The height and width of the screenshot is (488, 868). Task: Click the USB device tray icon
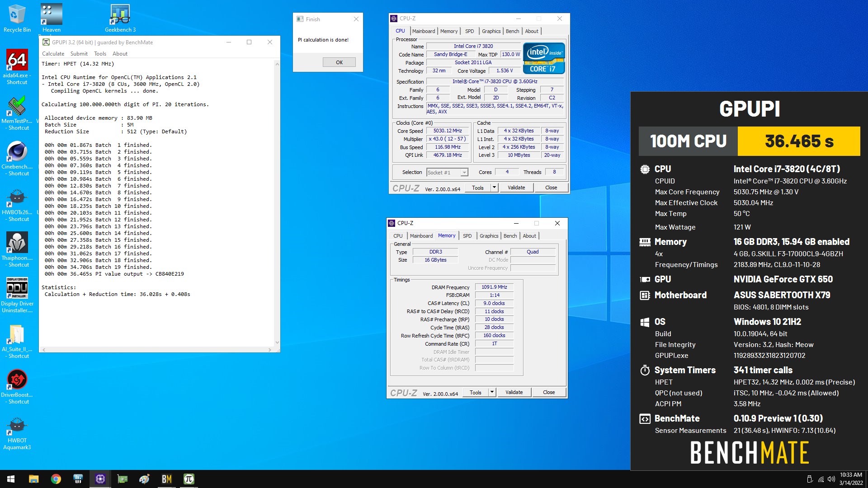tap(810, 479)
